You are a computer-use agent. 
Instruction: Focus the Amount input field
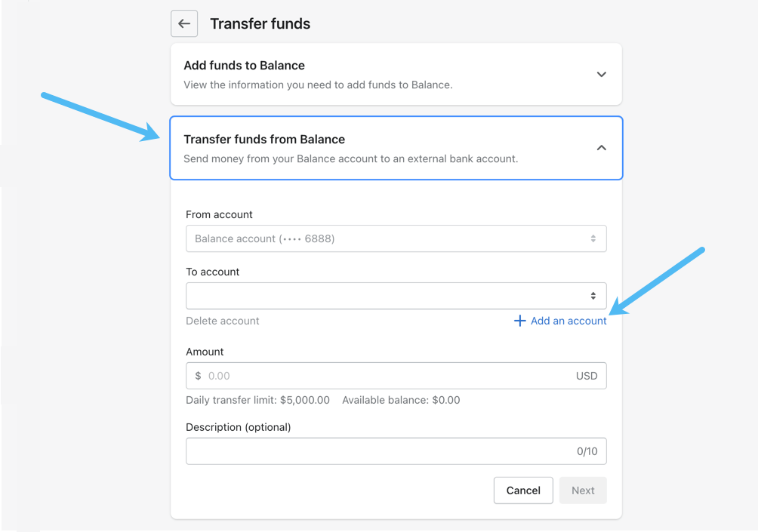pyautogui.click(x=385, y=376)
